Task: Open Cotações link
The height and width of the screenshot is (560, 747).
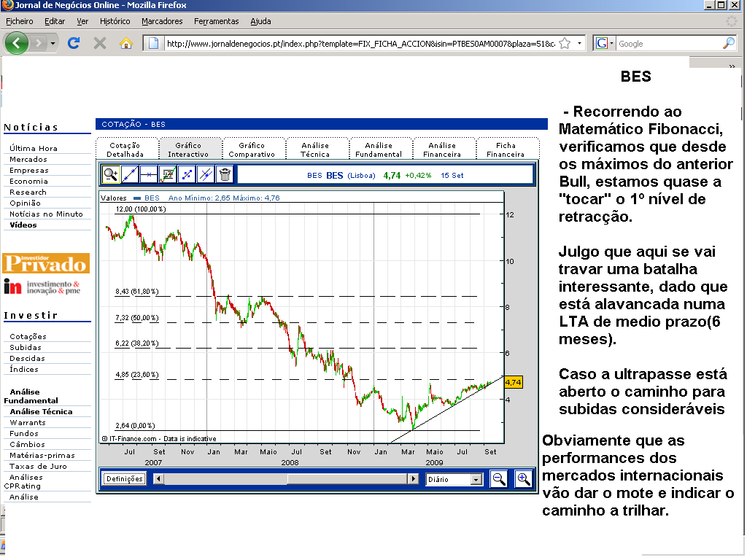Action: (x=28, y=336)
